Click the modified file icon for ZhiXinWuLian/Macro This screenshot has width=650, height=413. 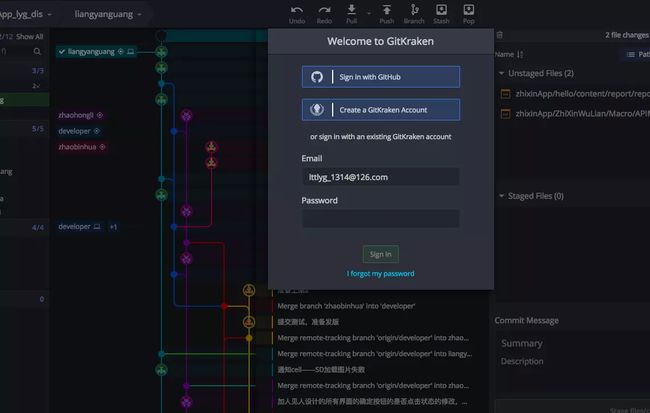(x=505, y=114)
